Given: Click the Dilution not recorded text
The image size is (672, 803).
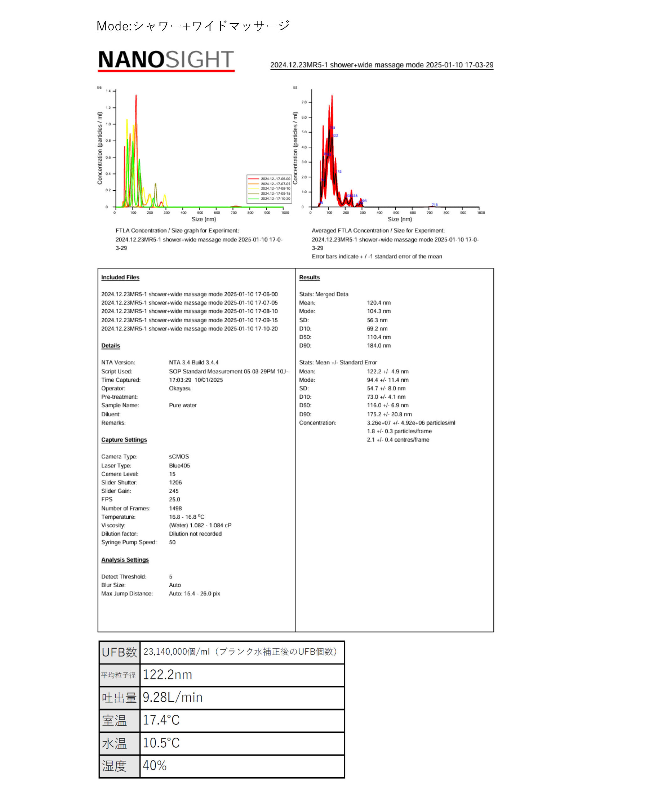Looking at the screenshot, I should 195,534.
